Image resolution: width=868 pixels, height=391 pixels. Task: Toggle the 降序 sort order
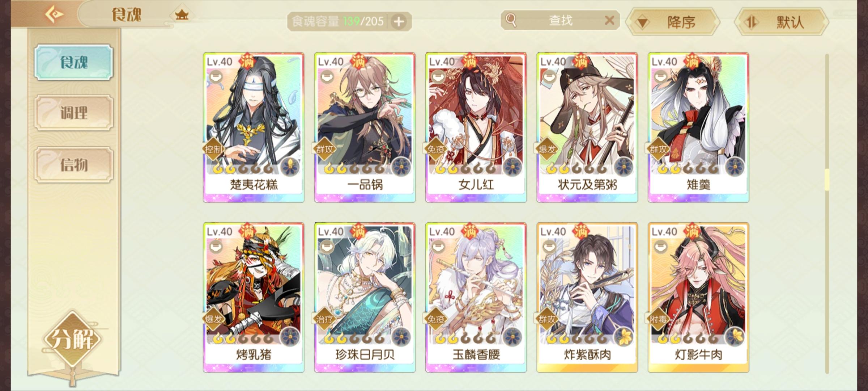coord(673,22)
